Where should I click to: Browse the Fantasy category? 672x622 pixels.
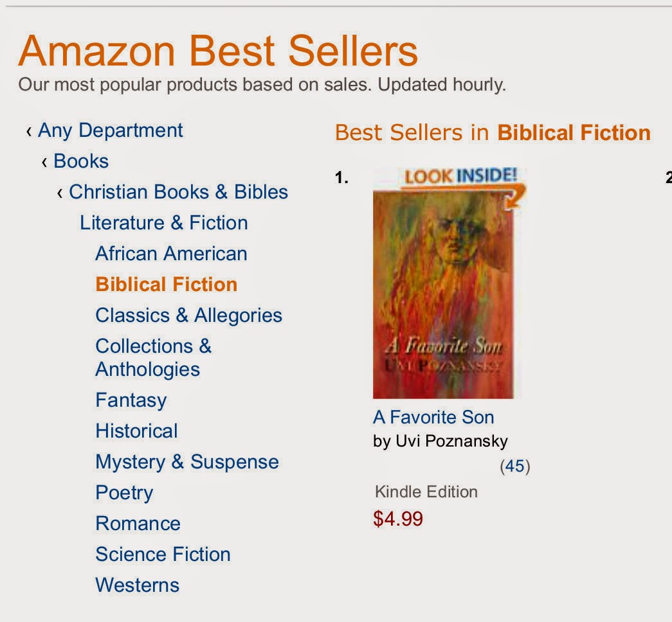click(x=131, y=400)
